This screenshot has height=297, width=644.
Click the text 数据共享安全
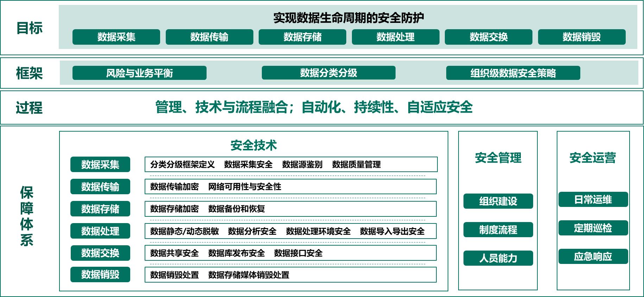point(174,253)
